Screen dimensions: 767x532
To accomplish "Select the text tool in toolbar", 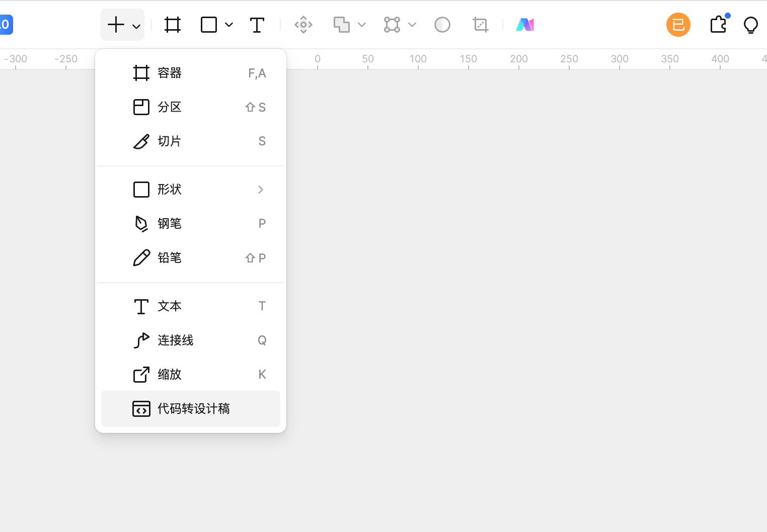I will click(257, 25).
